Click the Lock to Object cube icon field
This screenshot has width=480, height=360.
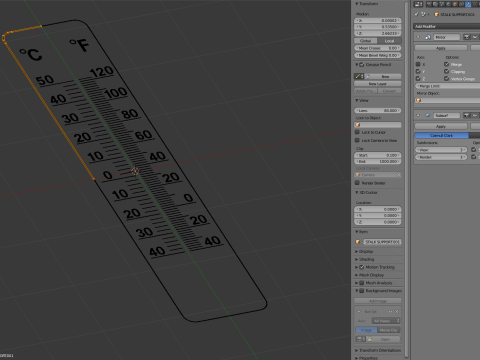click(378, 125)
